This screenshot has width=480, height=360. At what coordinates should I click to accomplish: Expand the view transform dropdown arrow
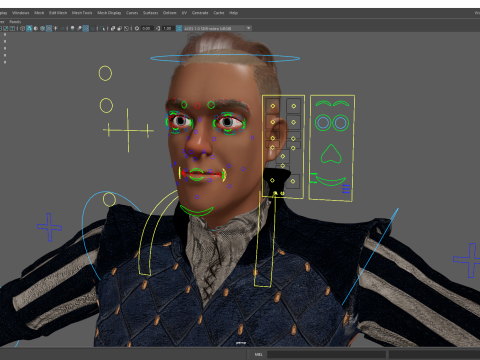pyautogui.click(x=249, y=29)
